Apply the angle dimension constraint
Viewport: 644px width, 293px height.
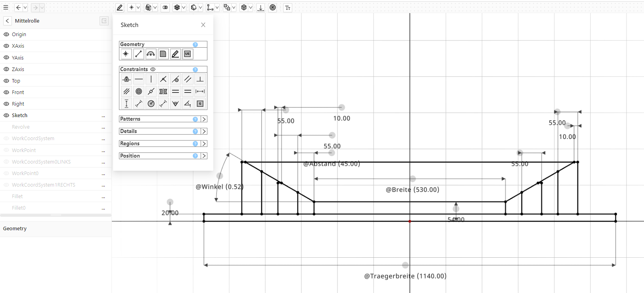click(188, 104)
